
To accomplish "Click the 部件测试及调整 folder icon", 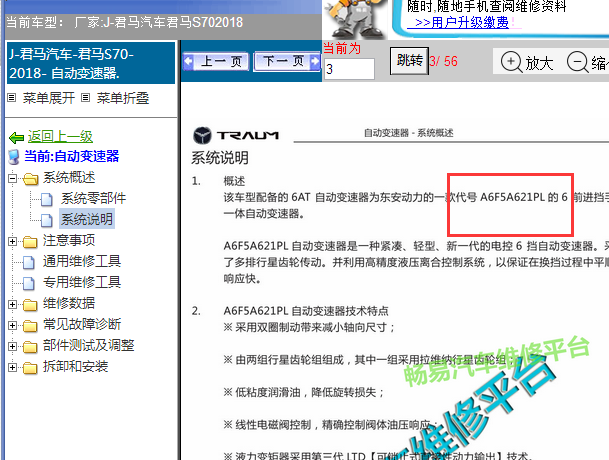I will click(30, 347).
